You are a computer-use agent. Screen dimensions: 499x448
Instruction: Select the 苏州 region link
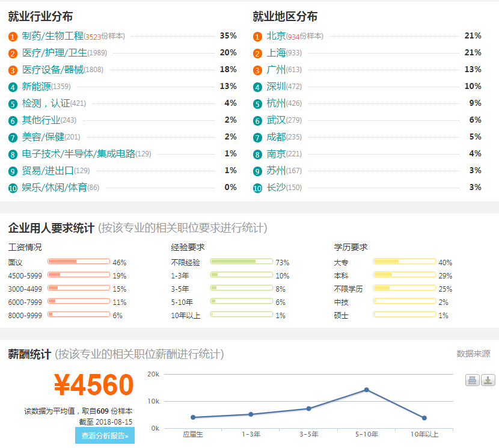276,171
